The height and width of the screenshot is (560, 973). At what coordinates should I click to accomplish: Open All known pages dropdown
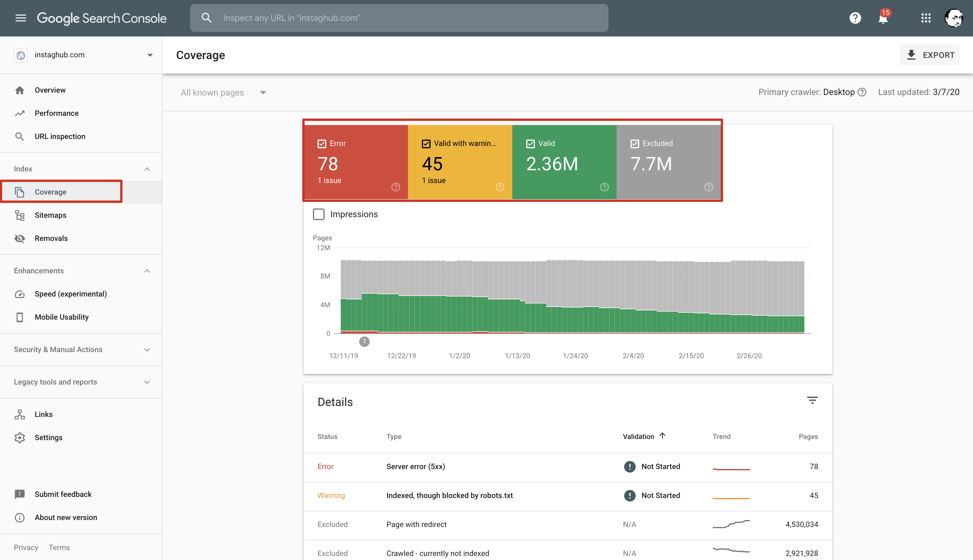[x=223, y=93]
